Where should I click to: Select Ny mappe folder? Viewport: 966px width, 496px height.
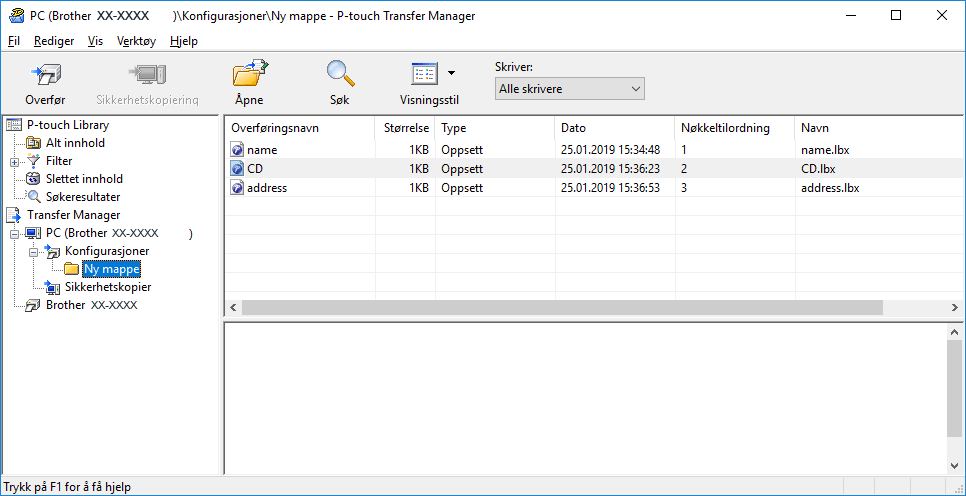(112, 269)
